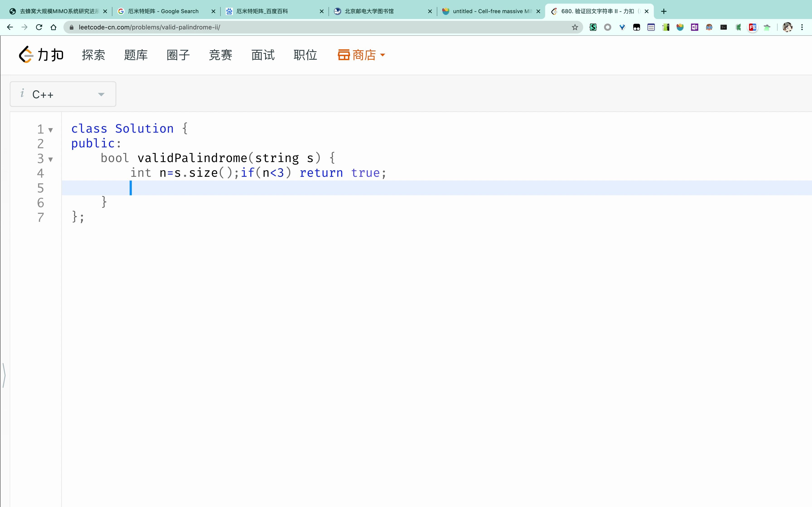Open the C++ language dropdown

point(63,94)
